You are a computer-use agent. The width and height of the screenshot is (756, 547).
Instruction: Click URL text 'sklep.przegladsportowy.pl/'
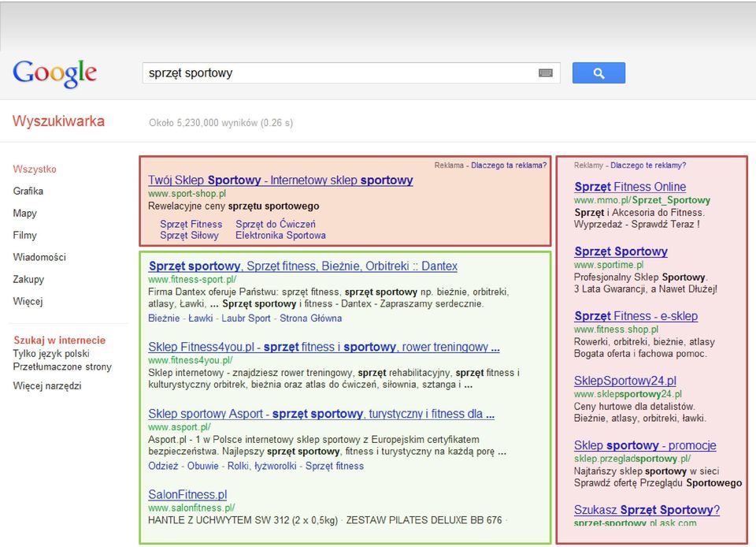pyautogui.click(x=632, y=459)
